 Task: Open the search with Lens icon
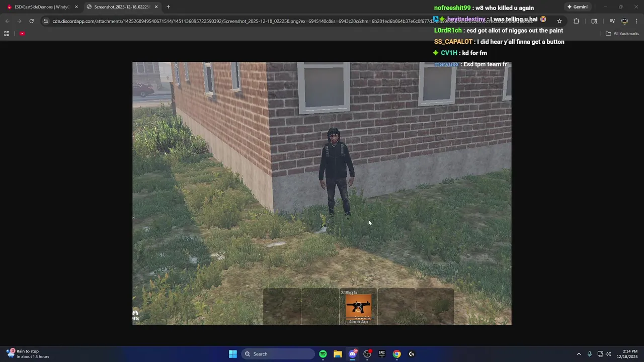pyautogui.click(x=594, y=21)
